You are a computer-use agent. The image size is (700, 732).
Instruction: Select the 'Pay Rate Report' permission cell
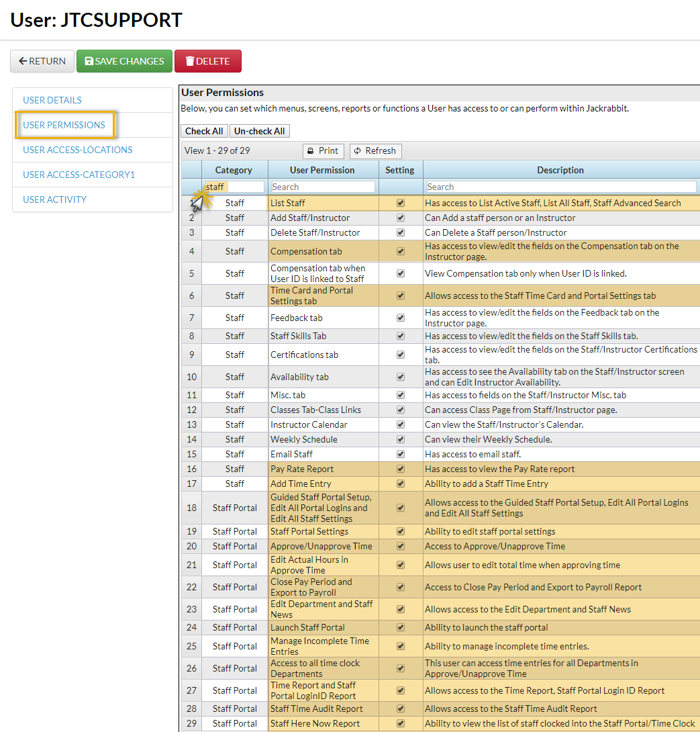tap(323, 469)
